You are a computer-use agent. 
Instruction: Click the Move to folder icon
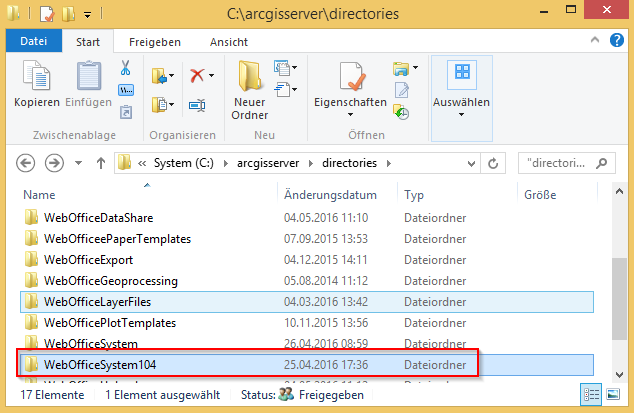[x=159, y=76]
